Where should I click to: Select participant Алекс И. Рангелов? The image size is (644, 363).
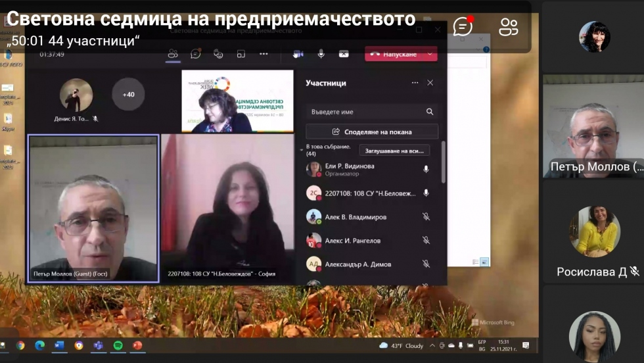point(372,241)
